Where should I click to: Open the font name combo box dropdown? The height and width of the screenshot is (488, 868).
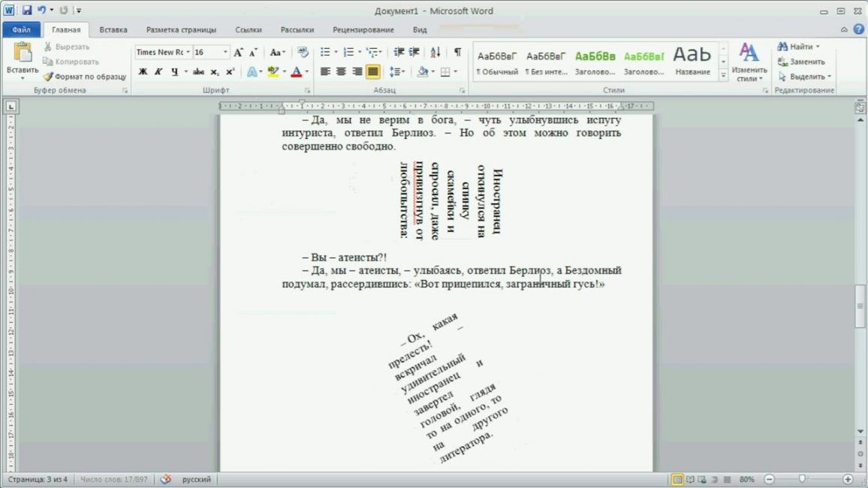pos(188,52)
